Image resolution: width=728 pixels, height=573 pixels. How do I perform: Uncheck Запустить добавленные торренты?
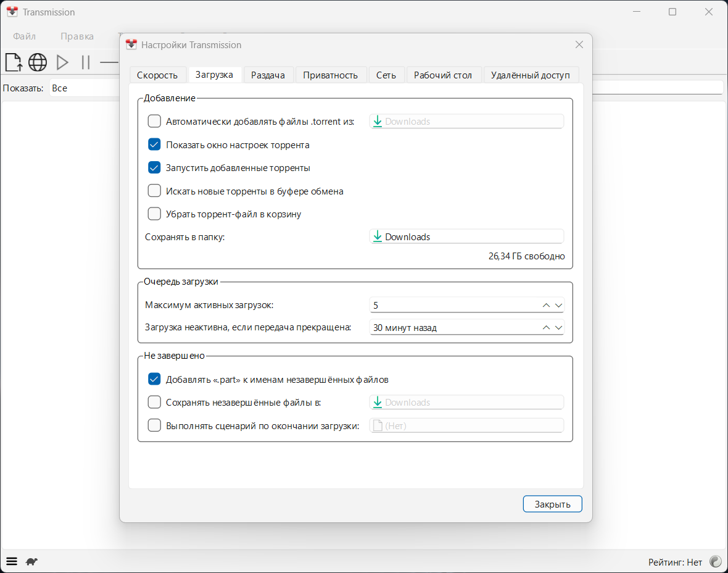coord(154,167)
